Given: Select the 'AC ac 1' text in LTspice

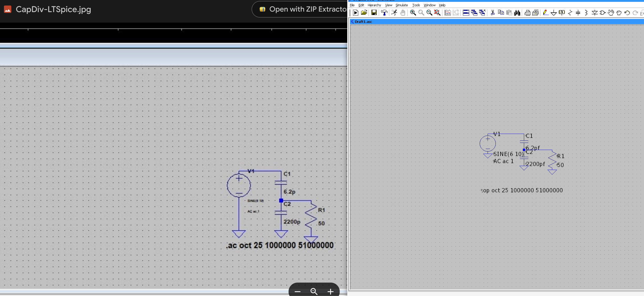Looking at the screenshot, I should point(503,161).
